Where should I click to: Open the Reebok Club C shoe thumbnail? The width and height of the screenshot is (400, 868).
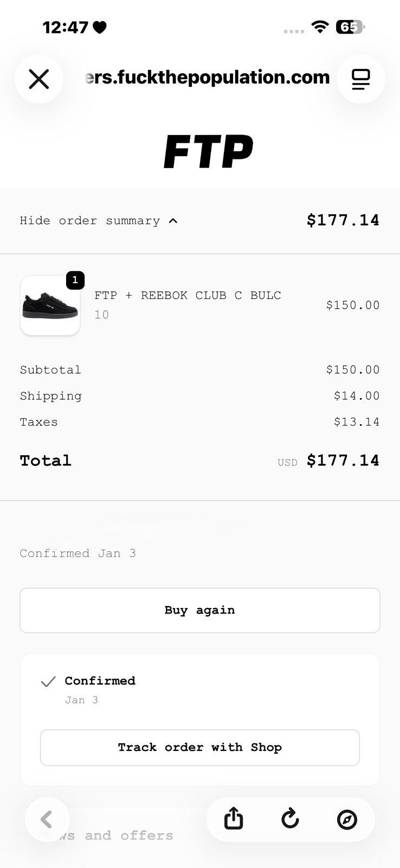(50, 305)
